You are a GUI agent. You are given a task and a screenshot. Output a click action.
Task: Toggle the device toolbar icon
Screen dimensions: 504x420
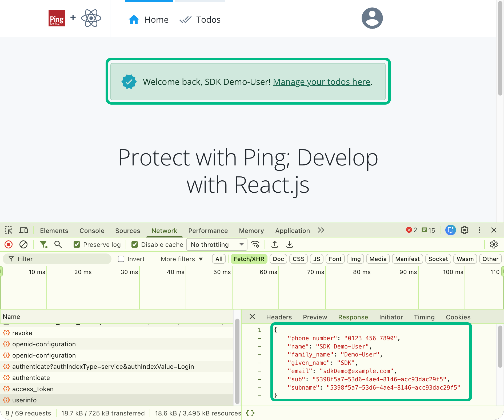(x=23, y=230)
